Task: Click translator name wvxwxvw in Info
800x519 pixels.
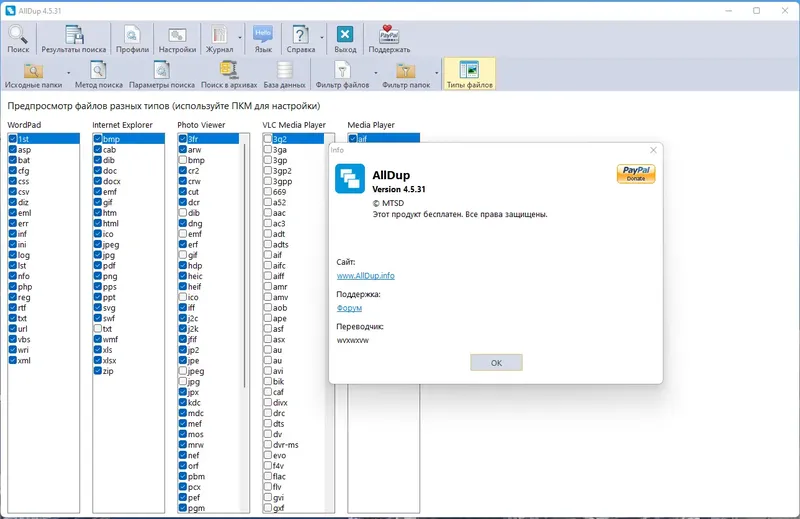Action: click(x=353, y=340)
